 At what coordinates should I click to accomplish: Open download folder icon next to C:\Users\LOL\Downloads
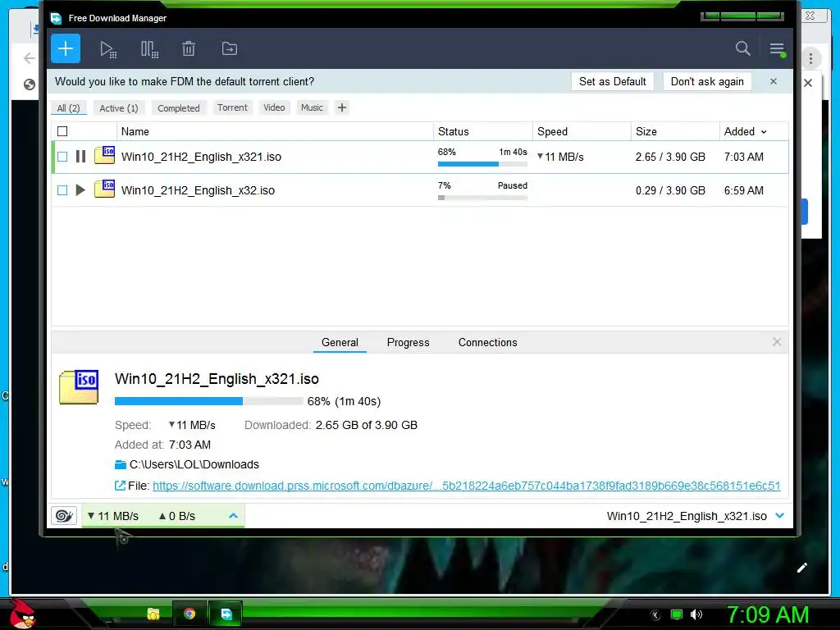121,464
